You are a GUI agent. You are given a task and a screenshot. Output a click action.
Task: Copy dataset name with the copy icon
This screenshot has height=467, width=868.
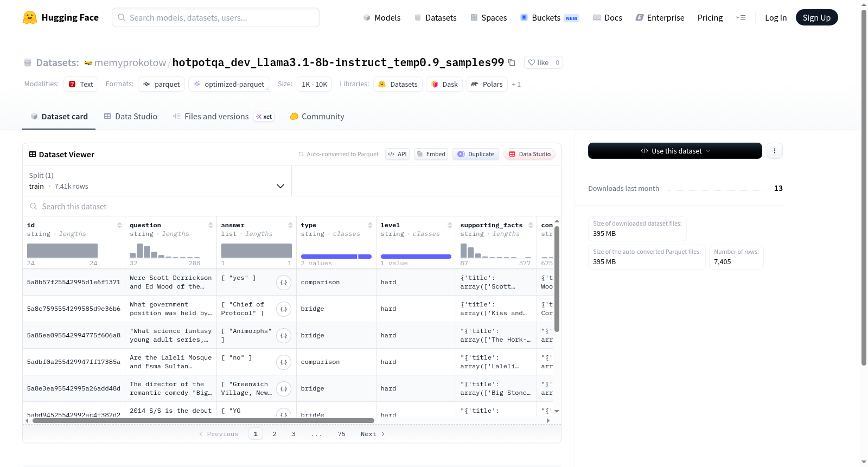pyautogui.click(x=512, y=62)
